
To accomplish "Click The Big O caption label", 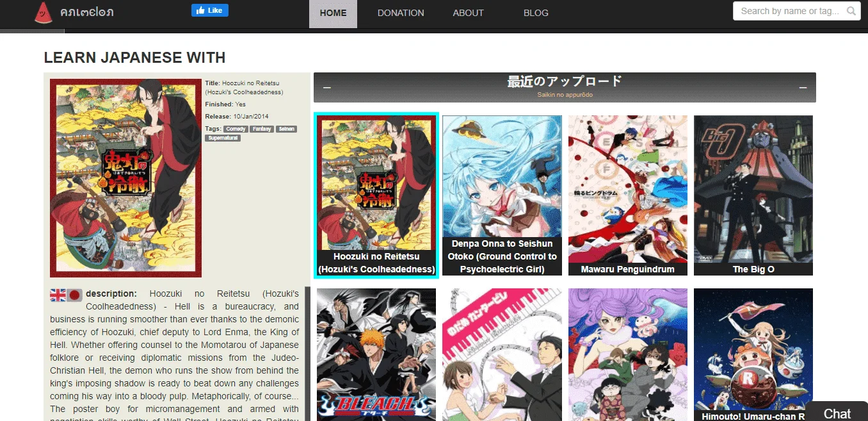I will point(753,269).
